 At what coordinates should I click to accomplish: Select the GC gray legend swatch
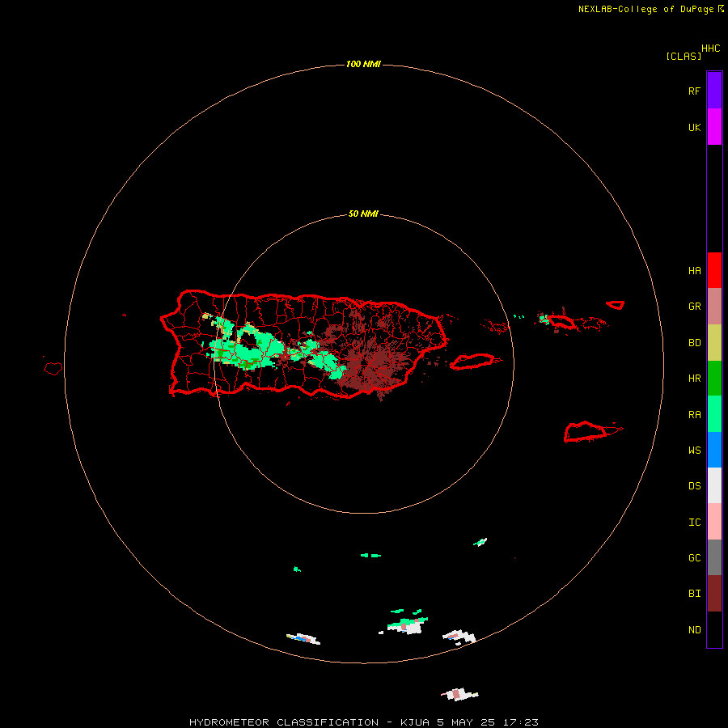pyautogui.click(x=714, y=557)
